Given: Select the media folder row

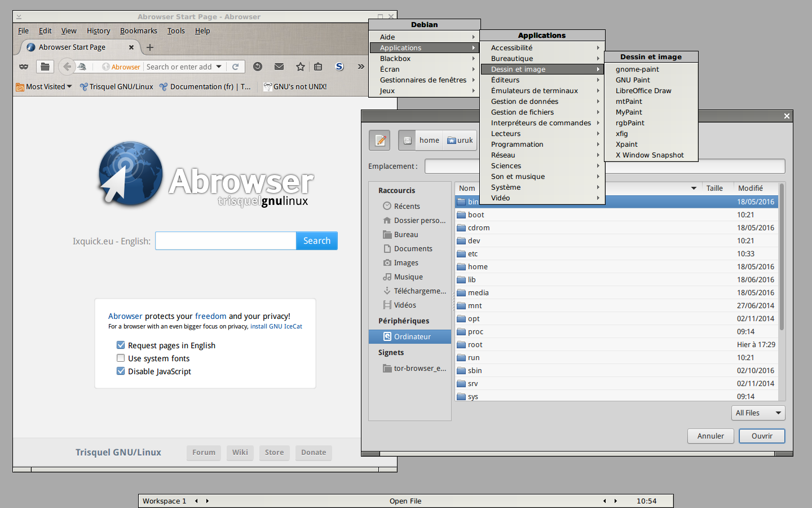Looking at the screenshot, I should (616, 292).
